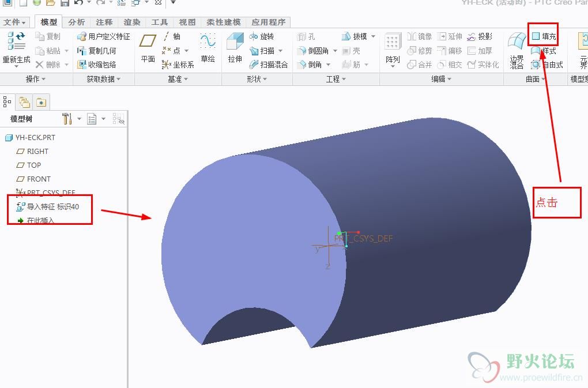588x388 pixels.
Task: Expand the 基准 group dropdown
Action: pos(178,79)
